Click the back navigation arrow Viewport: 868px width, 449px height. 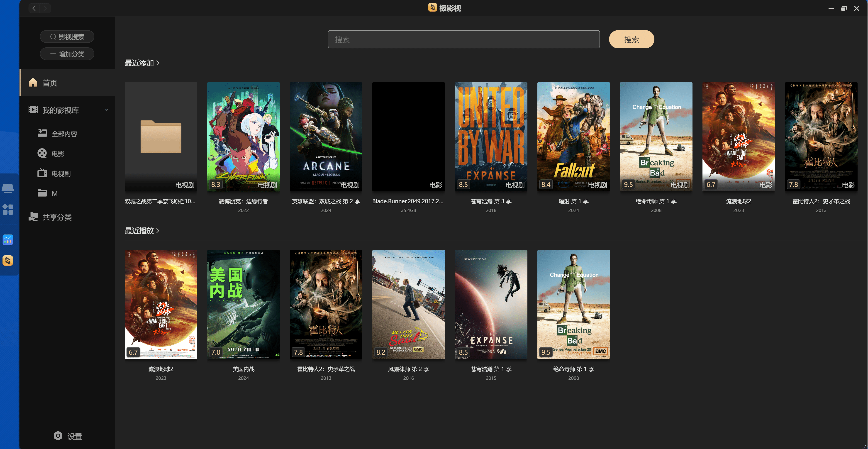(x=34, y=8)
